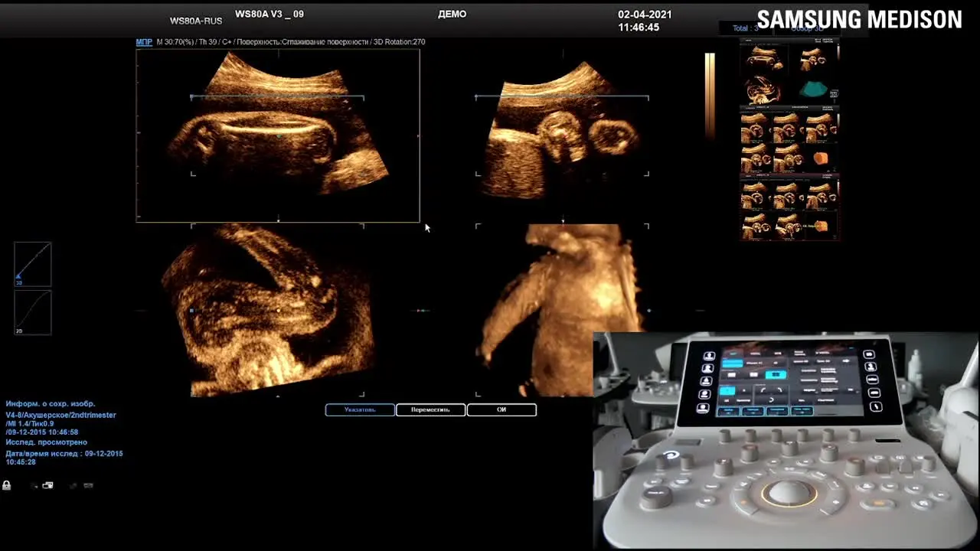Click the bottom-left C-plane ultrasound view
This screenshot has width=980, height=551.
pyautogui.click(x=277, y=310)
